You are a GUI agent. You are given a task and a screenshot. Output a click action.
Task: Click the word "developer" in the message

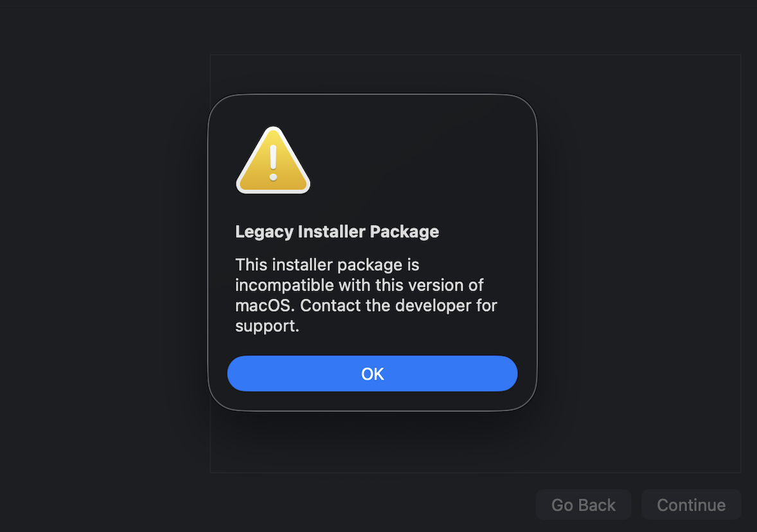434,305
